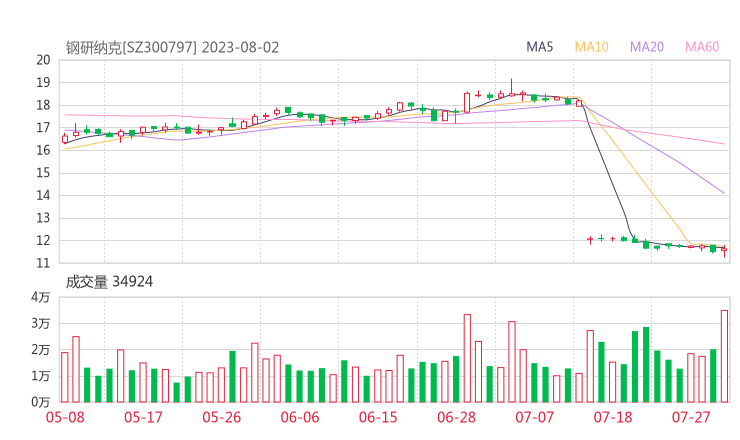Click the 成交量 34924 volume label

[x=109, y=282]
